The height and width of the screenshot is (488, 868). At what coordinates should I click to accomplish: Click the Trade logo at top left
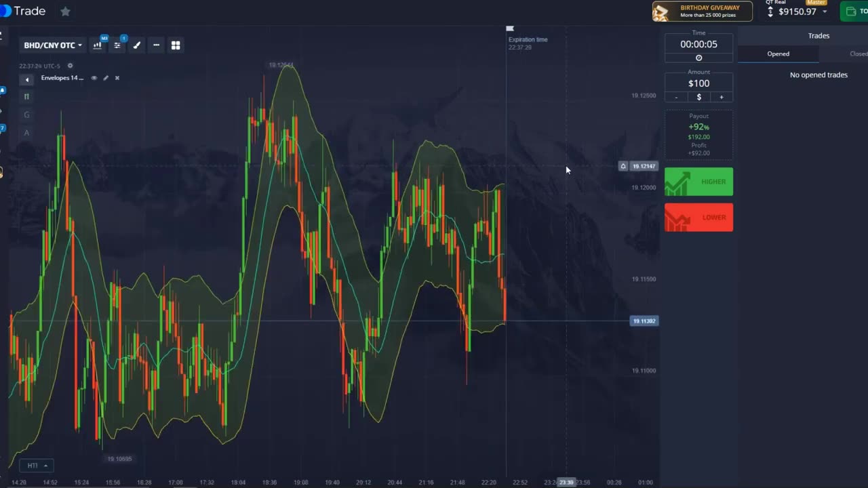coord(24,11)
